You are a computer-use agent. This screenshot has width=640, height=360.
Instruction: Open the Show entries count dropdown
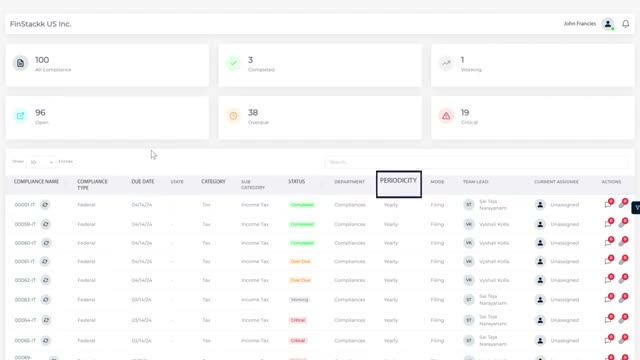(x=41, y=162)
